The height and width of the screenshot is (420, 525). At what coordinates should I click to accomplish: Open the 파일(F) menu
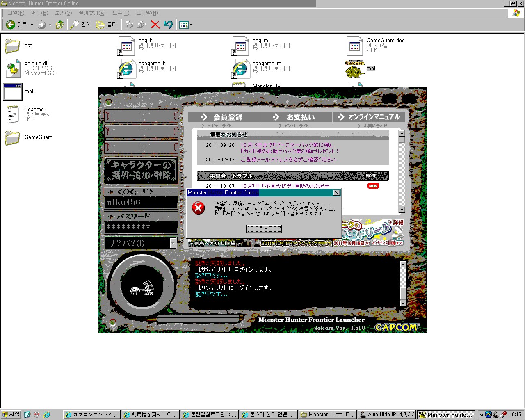16,13
